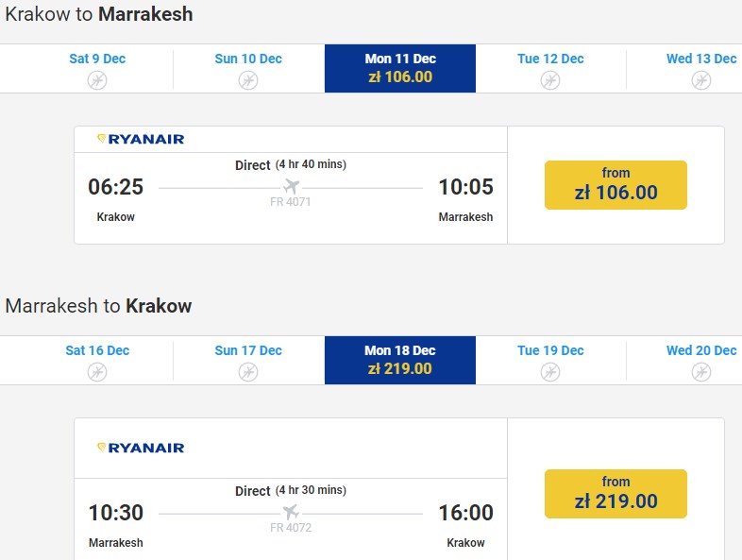This screenshot has height=560, width=742.
Task: Click no-flight icon under Sat 9 Dec
Action: pyautogui.click(x=97, y=80)
